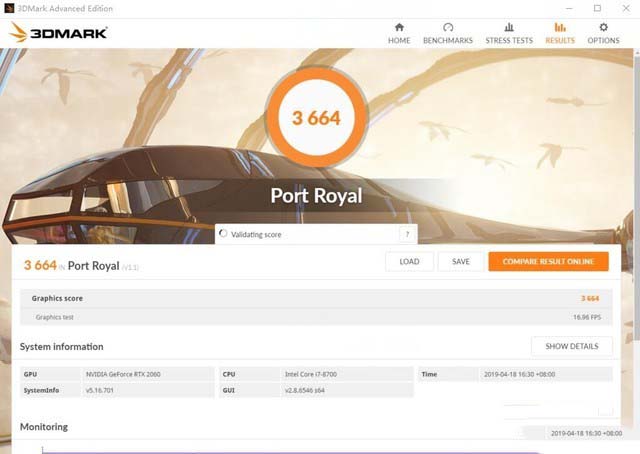This screenshot has width=640, height=454.
Task: Click the orange 3 664 graphics score value
Action: click(590, 298)
